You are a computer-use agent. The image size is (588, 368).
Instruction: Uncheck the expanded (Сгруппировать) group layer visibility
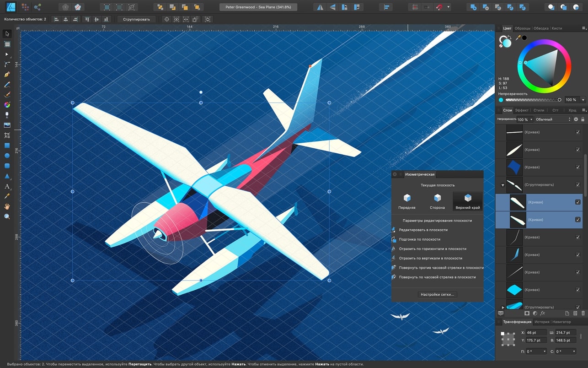pos(578,185)
